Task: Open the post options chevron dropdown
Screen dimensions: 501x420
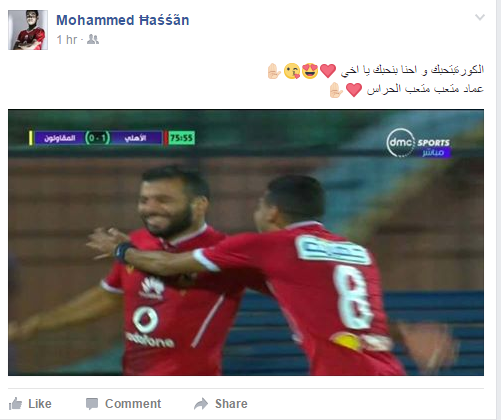Action: coord(480,17)
